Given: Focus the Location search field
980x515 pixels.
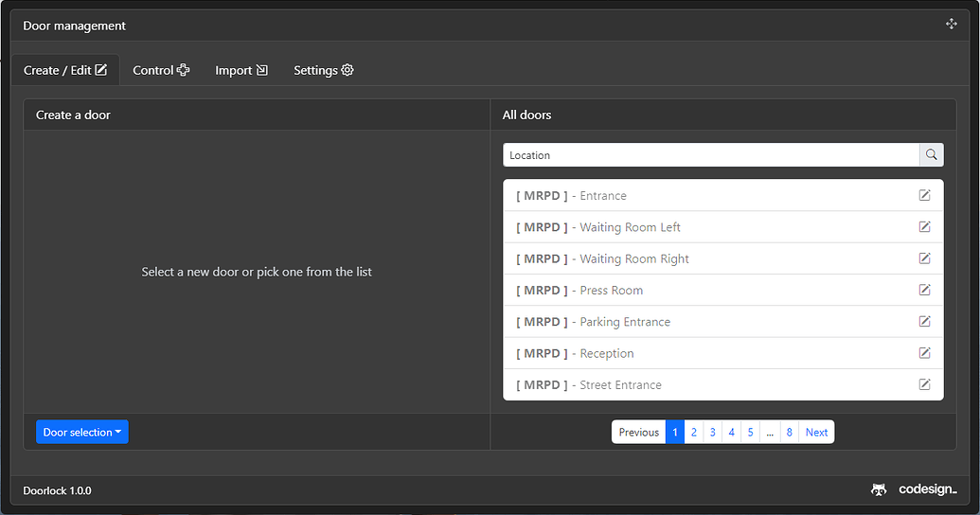Looking at the screenshot, I should point(711,155).
